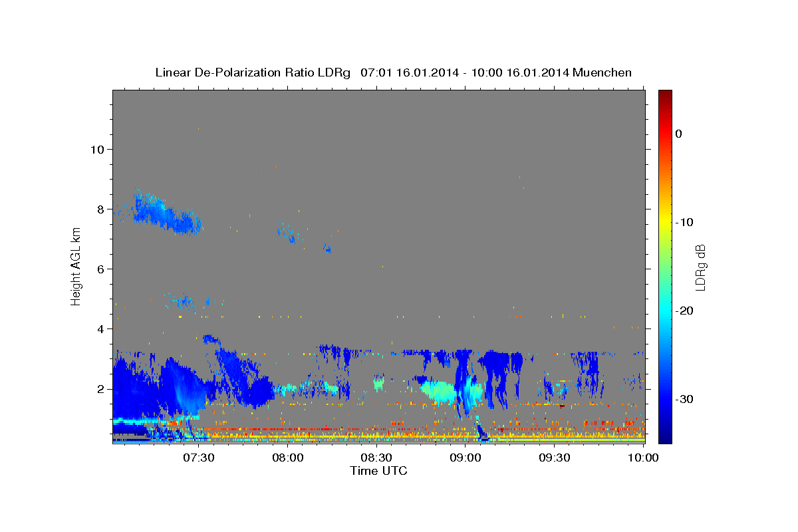
Task: Click the cyan patch just before 09:00
Action: click(x=439, y=391)
